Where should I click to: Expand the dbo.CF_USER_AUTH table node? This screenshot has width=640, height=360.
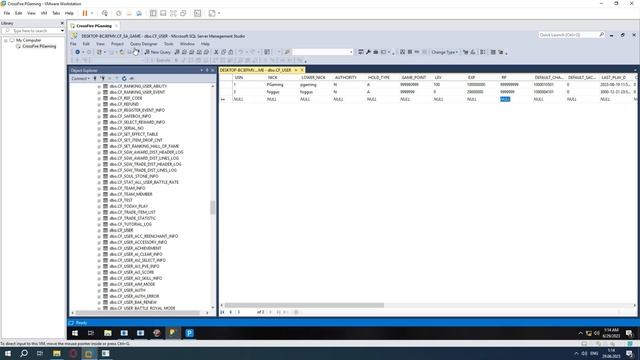click(x=99, y=290)
